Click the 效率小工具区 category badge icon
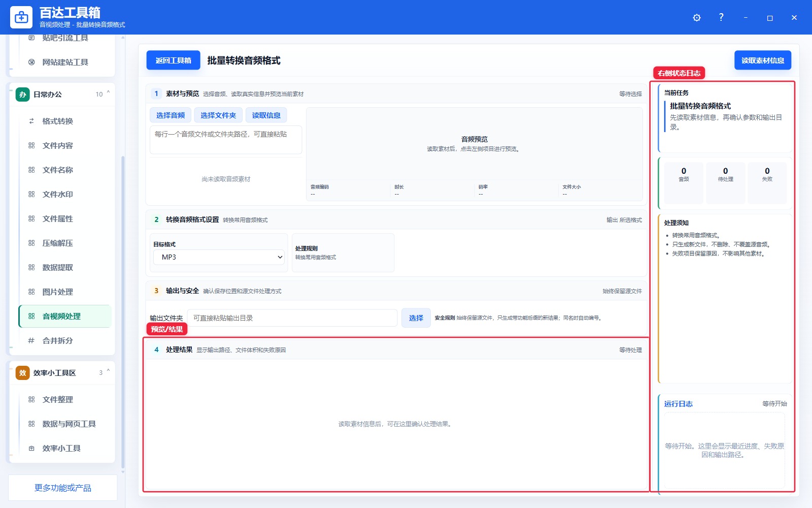The height and width of the screenshot is (508, 812). coord(22,373)
